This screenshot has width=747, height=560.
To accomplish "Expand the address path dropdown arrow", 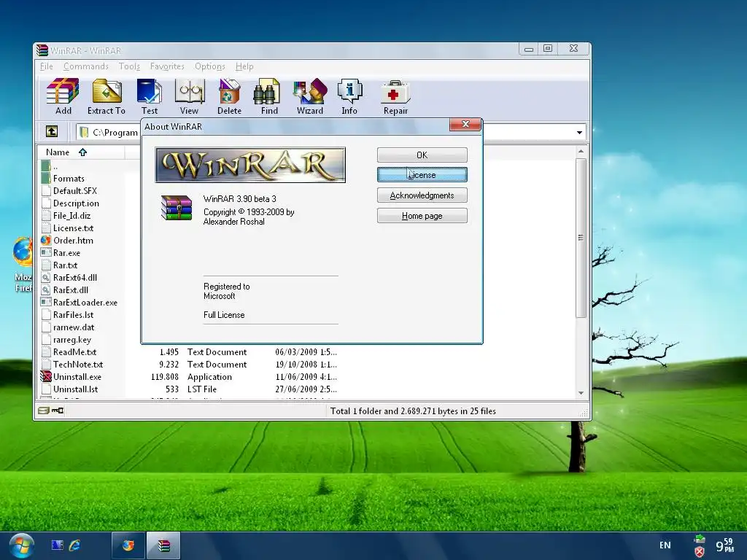I will point(579,133).
